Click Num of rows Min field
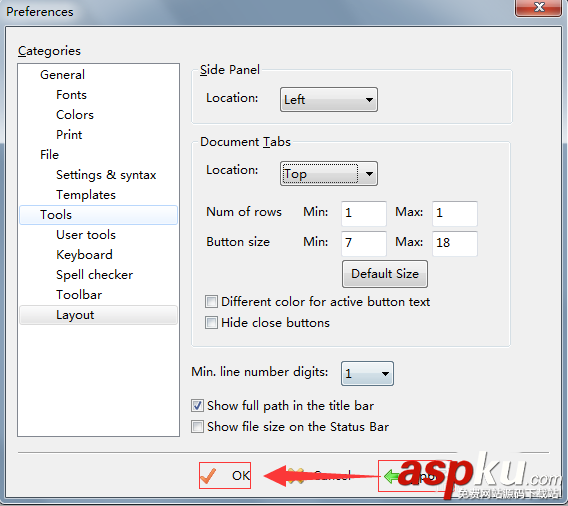 (x=364, y=213)
